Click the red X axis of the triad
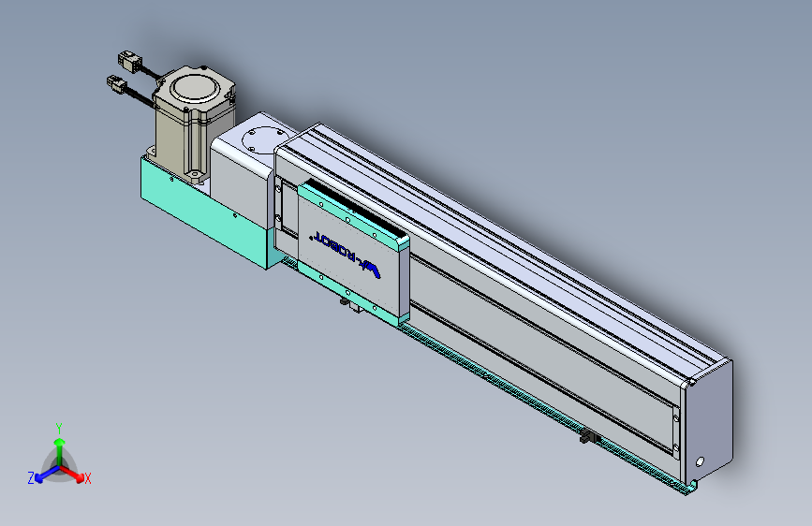 72,473
